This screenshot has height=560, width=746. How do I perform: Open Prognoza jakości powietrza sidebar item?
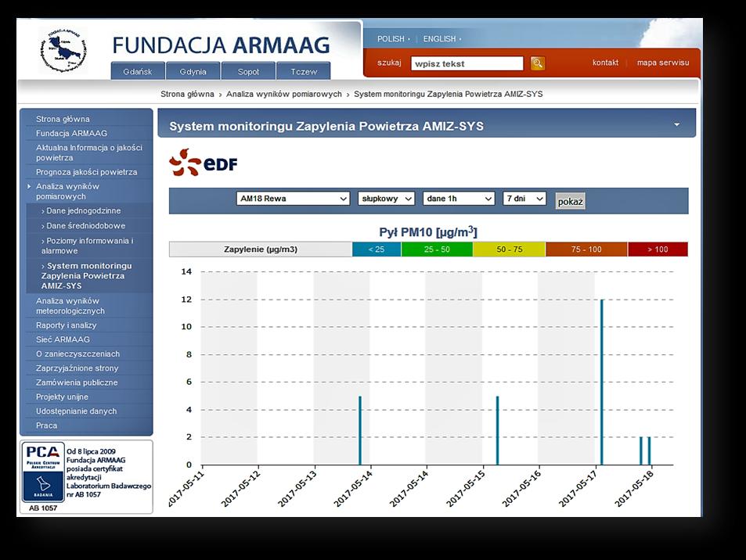coord(87,172)
